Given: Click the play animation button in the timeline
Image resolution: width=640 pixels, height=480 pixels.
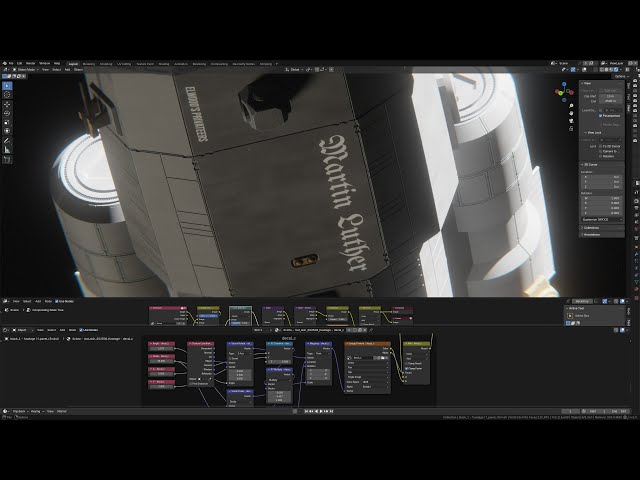Looking at the screenshot, I should point(321,411).
